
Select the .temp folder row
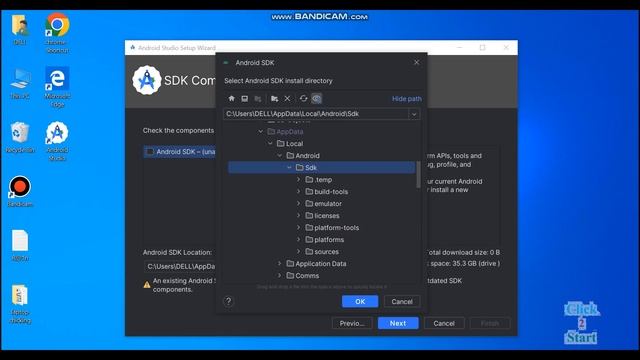point(319,180)
